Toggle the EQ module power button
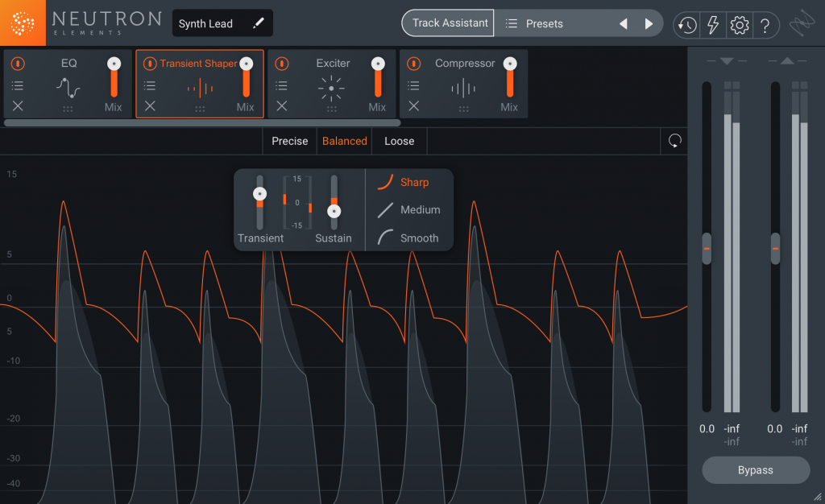 click(x=18, y=63)
